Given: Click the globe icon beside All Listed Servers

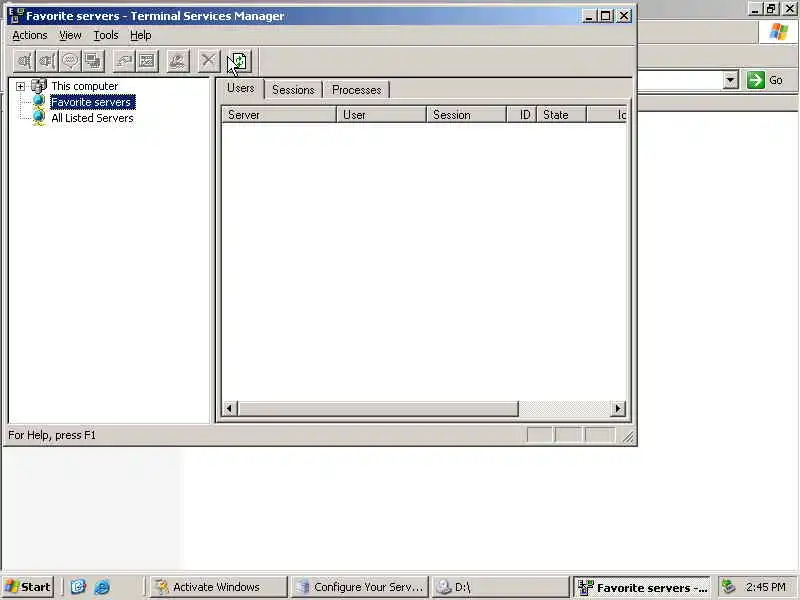Looking at the screenshot, I should point(39,118).
